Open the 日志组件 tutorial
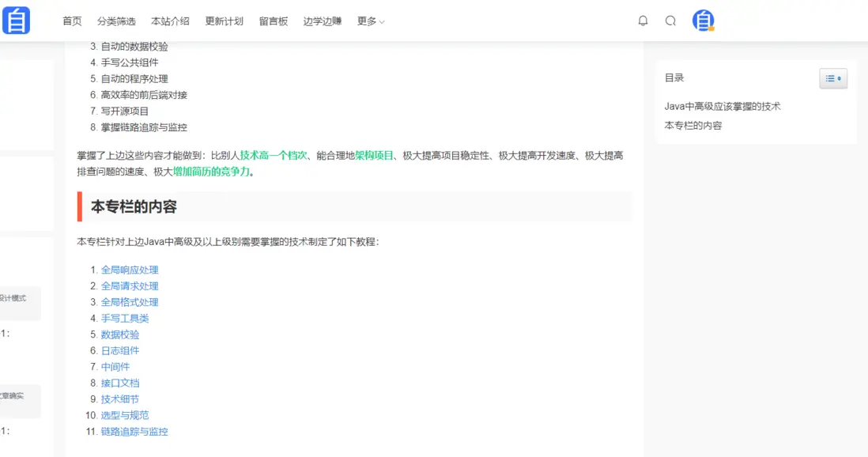 tap(119, 350)
